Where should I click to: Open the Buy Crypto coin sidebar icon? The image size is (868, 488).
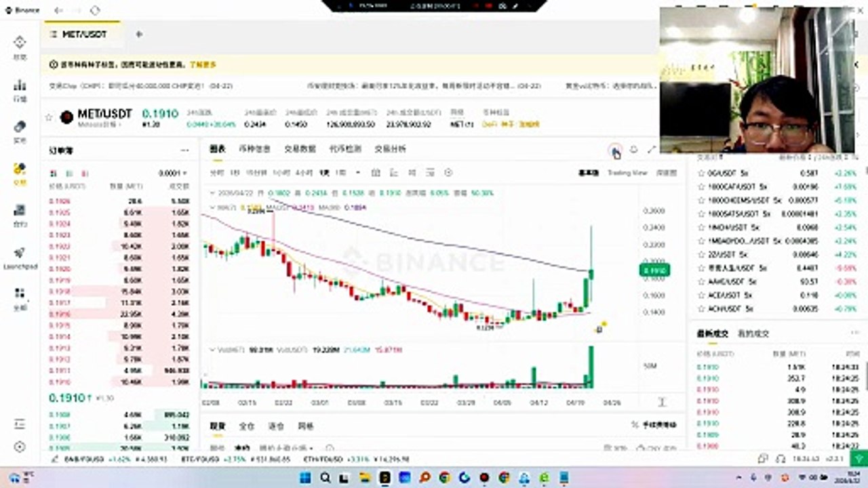coord(20,127)
